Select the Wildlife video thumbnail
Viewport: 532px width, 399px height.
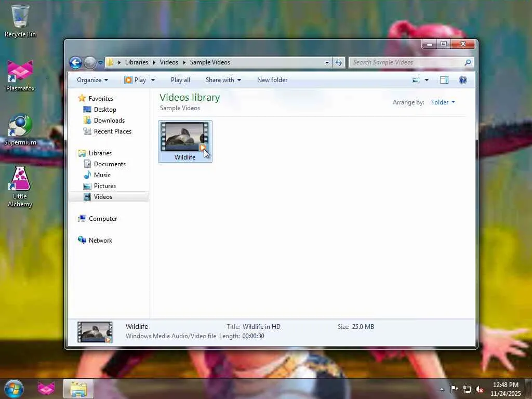[x=185, y=137]
